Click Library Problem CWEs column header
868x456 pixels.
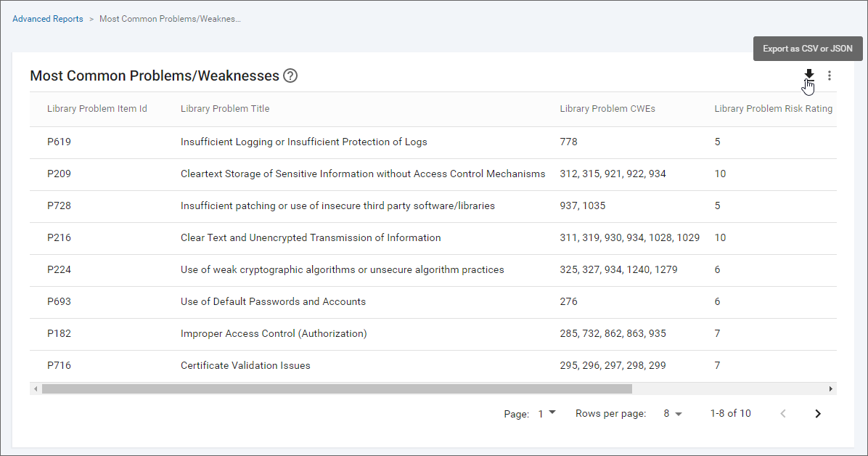coord(608,109)
